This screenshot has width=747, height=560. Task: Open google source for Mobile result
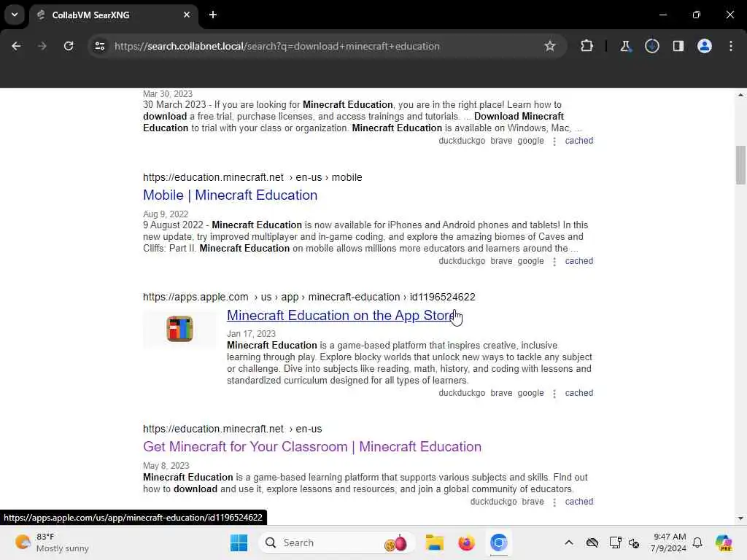point(531,262)
